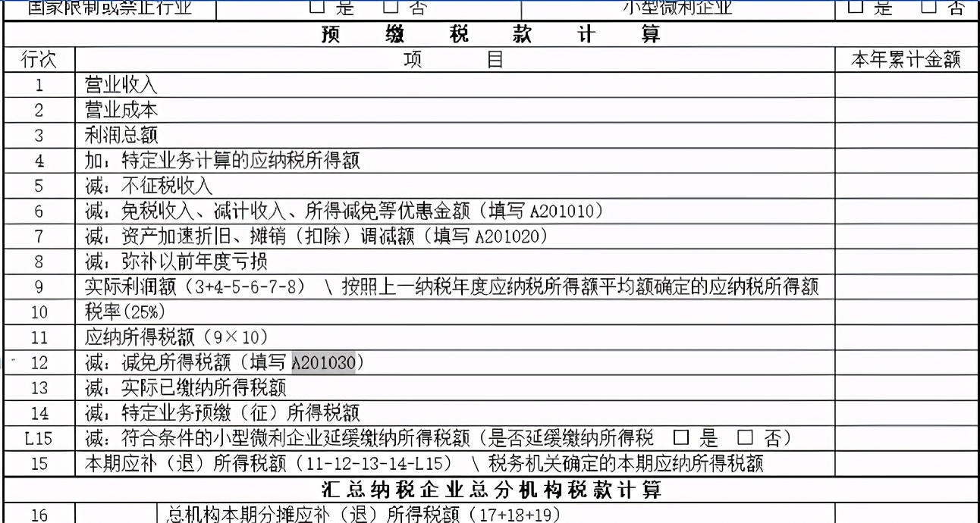Click the amount field for 利润总额

click(906, 136)
